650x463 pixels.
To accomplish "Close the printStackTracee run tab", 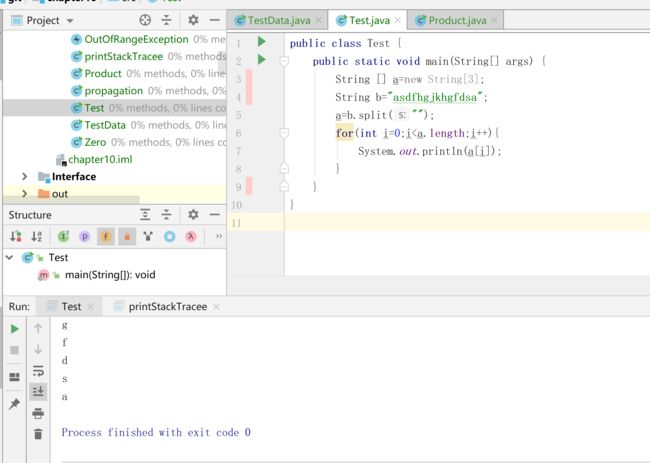I will (216, 307).
